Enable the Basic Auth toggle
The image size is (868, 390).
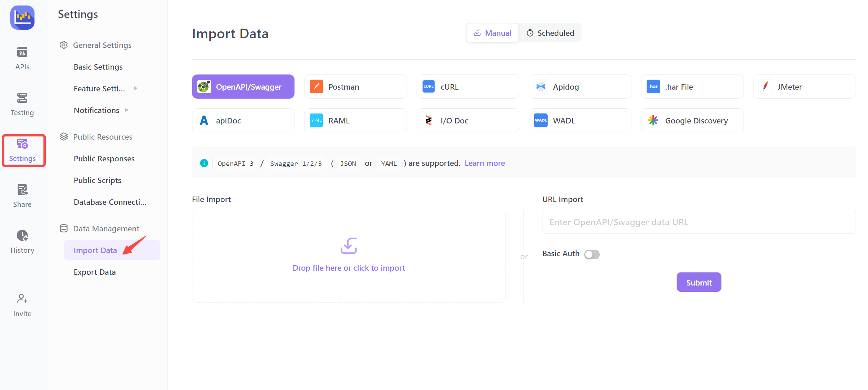pos(591,254)
